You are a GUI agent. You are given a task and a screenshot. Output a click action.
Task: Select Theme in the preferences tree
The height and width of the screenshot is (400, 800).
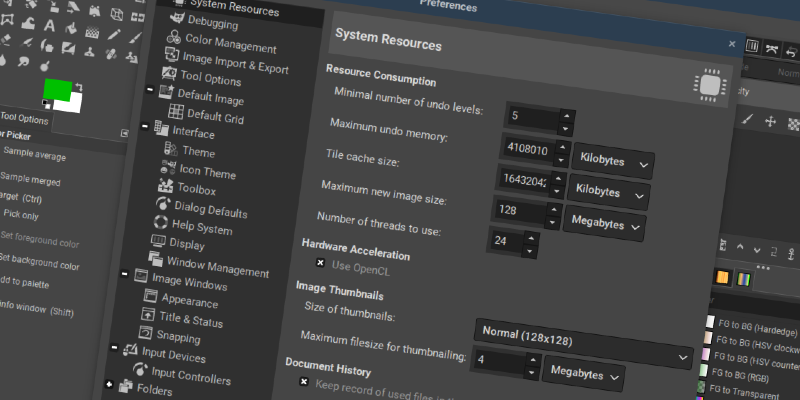197,153
